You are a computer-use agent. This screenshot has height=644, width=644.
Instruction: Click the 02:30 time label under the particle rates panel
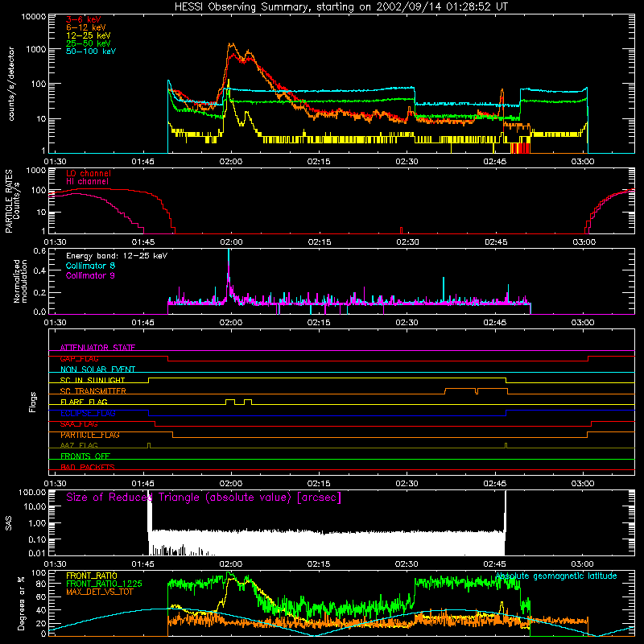[407, 242]
